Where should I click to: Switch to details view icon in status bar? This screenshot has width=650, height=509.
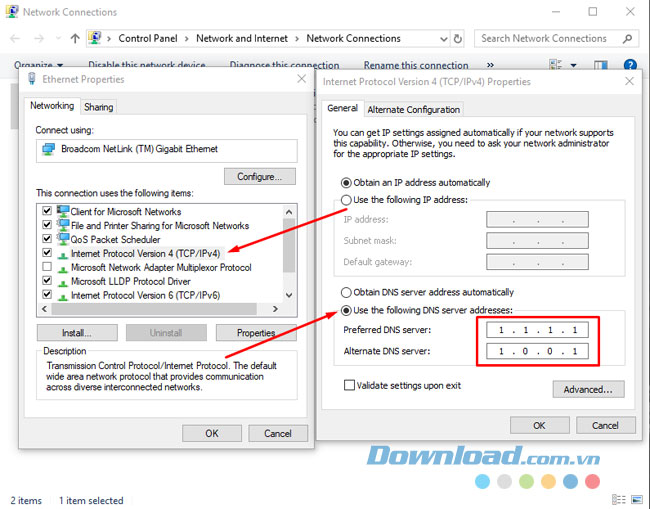pyautogui.click(x=618, y=500)
